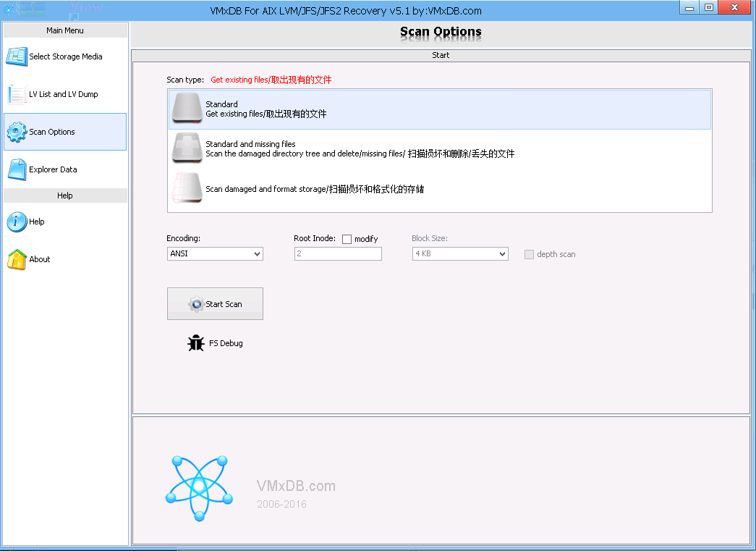The width and height of the screenshot is (756, 551).
Task: Close the VMxDB window
Action: click(x=735, y=7)
